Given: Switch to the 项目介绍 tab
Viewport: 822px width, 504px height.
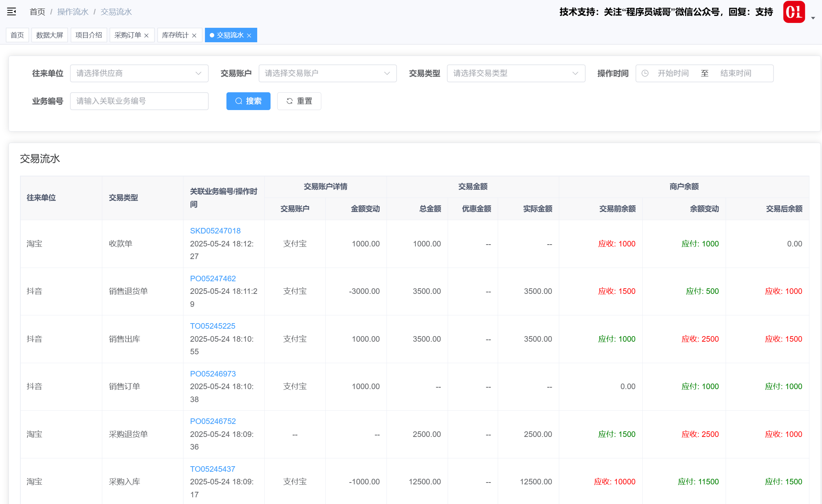Looking at the screenshot, I should (x=89, y=35).
